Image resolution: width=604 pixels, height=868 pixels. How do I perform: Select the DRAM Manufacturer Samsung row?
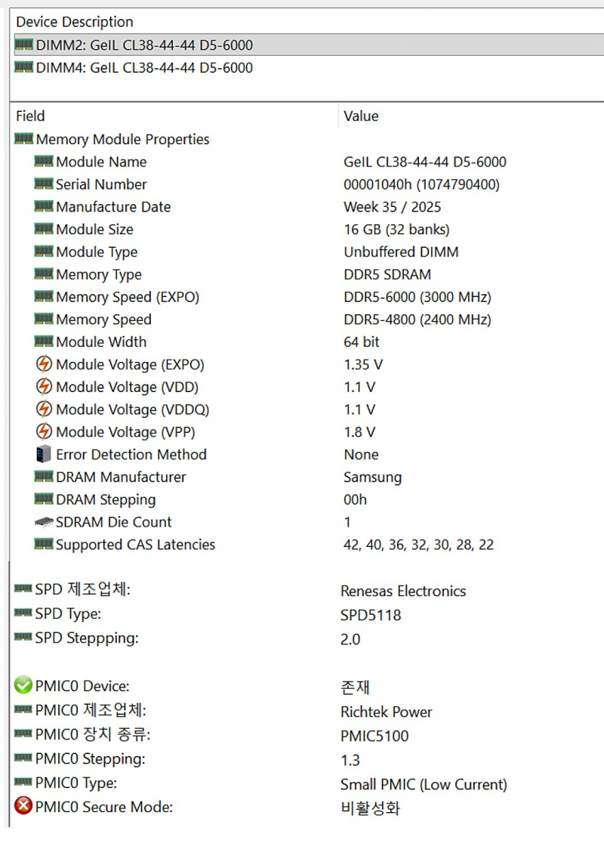tap(121, 477)
